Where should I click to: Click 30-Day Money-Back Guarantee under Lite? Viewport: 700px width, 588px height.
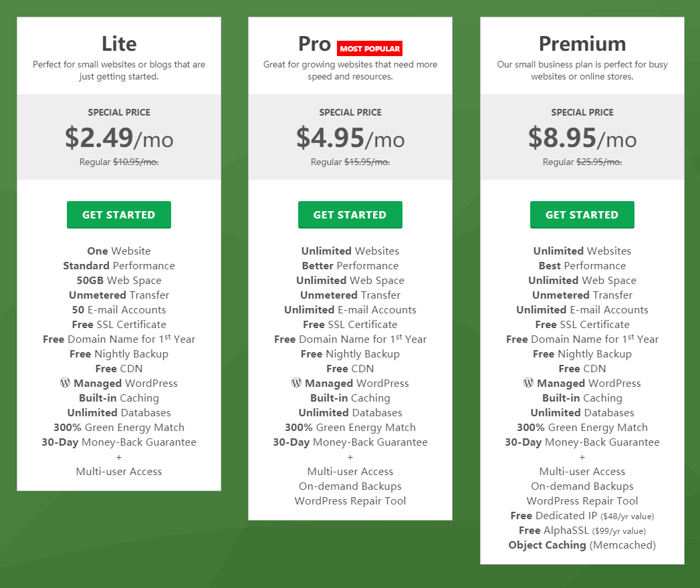[118, 442]
